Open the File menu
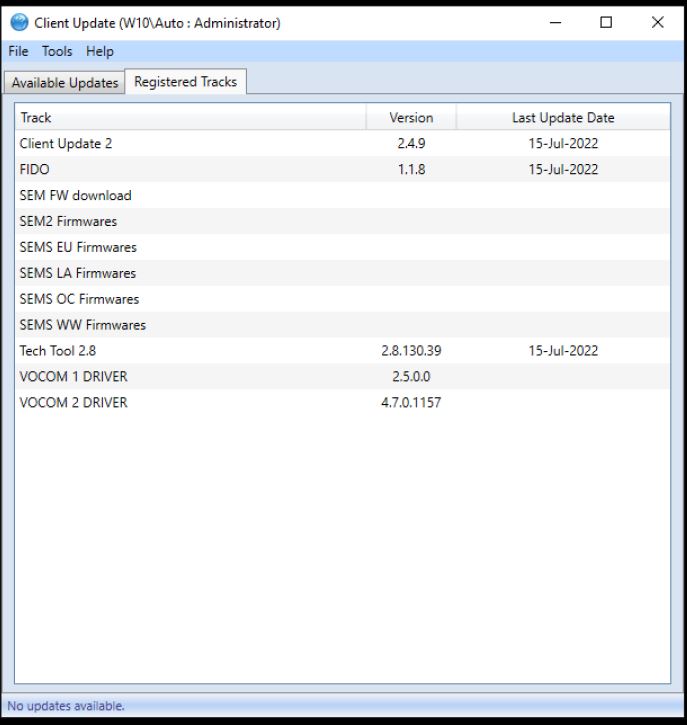Screen dimensions: 687x725 tap(18, 51)
